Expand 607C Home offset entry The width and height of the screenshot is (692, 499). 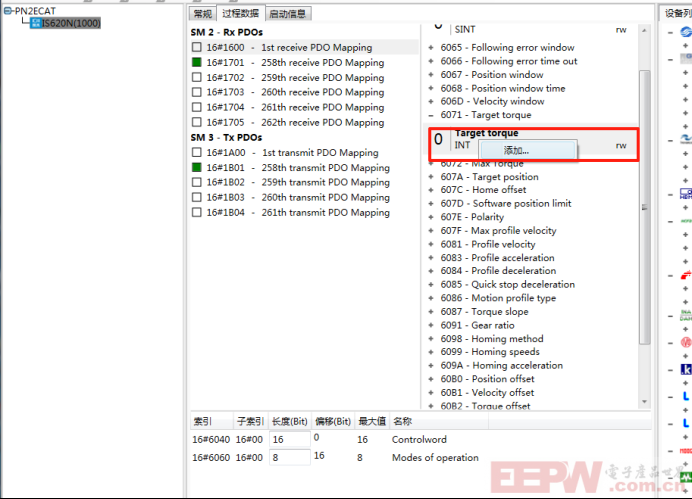[431, 190]
